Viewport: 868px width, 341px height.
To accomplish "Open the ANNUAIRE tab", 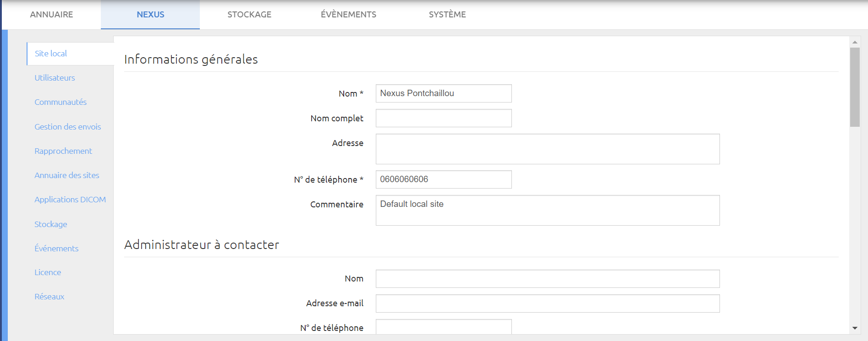I will (x=51, y=15).
